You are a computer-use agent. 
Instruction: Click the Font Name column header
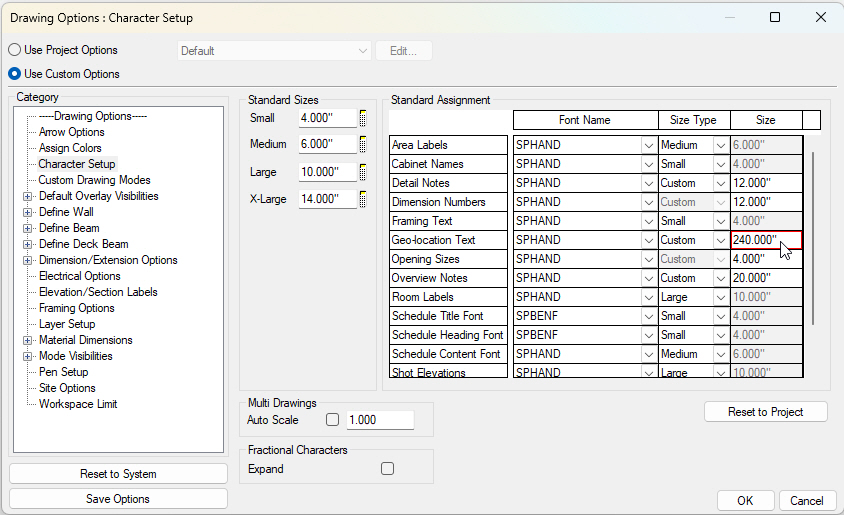pyautogui.click(x=585, y=120)
